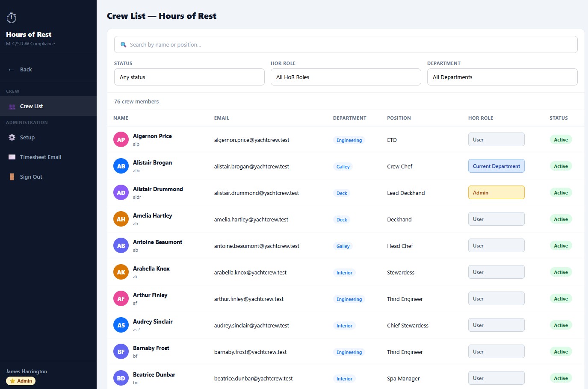Click the HoR Role column header
Viewport: 588px width, 389px height.
(481, 118)
